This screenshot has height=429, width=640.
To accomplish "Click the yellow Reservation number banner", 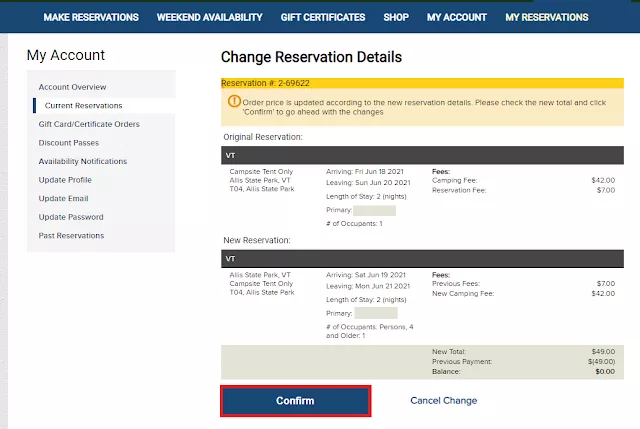I will click(422, 83).
